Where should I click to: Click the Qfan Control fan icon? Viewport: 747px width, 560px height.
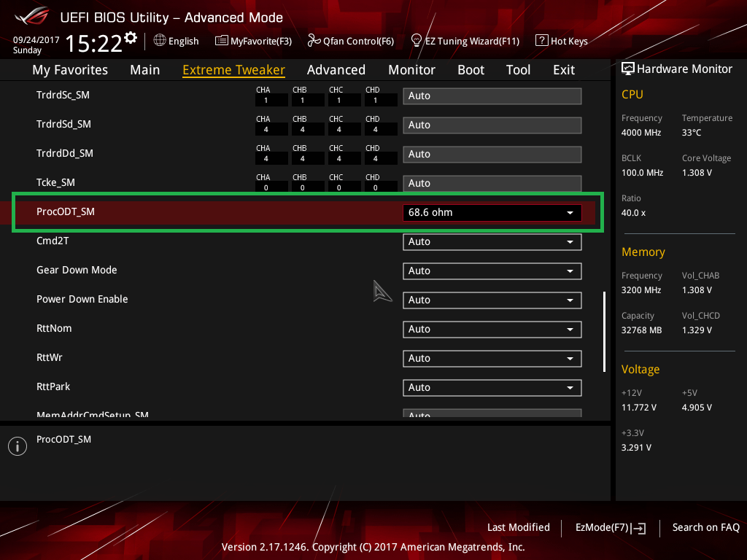point(314,41)
